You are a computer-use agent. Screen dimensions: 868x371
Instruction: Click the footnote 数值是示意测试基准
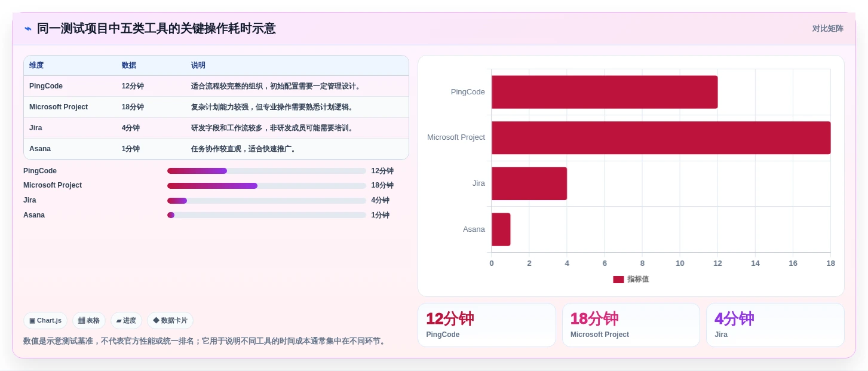(206, 341)
